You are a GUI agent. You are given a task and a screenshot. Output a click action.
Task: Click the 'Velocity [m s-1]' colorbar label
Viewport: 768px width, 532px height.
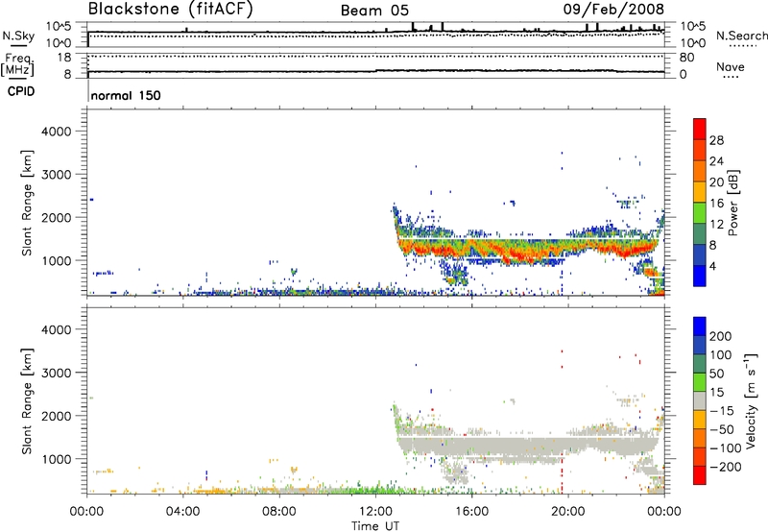point(751,401)
